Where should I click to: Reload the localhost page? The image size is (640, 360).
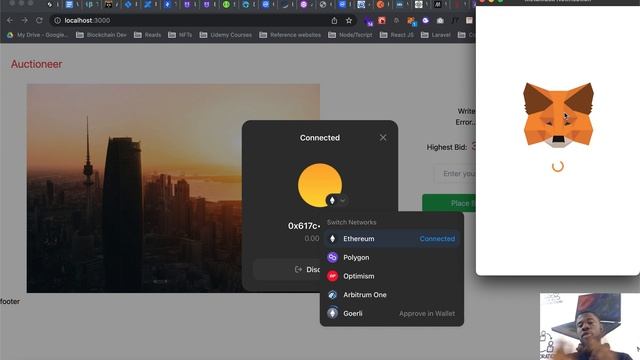pos(39,20)
